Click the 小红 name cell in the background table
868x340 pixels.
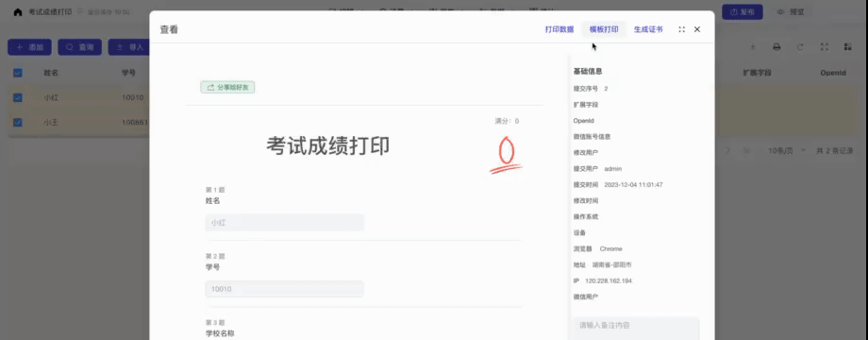coord(51,97)
